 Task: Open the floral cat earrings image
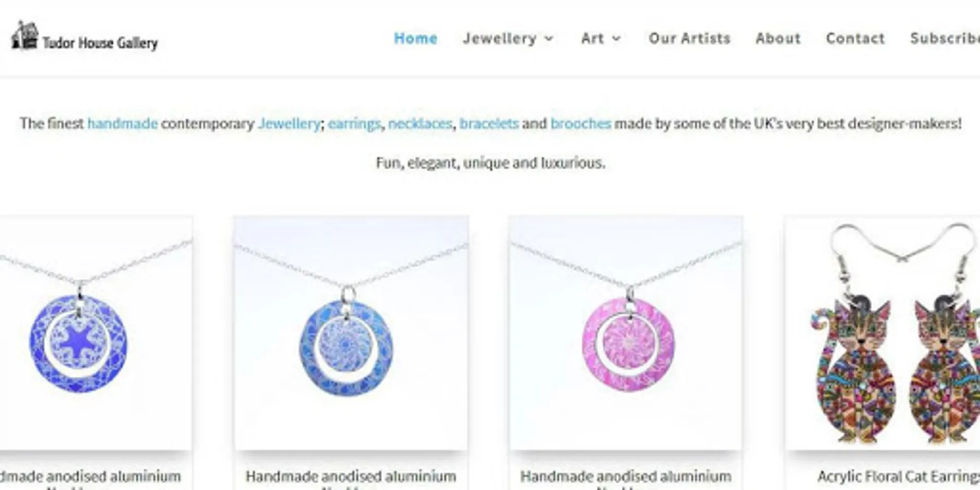(883, 333)
